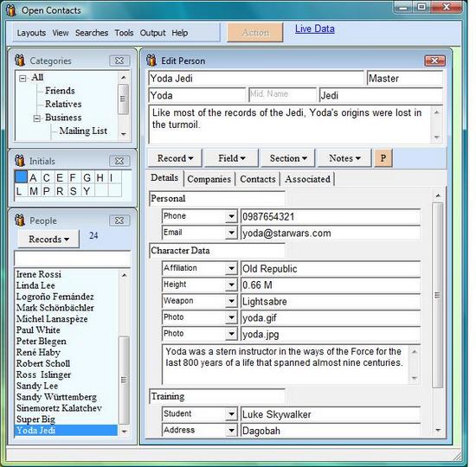Screen dimensions: 476x467
Task: Collapse the Business category tree node
Action: 36,118
